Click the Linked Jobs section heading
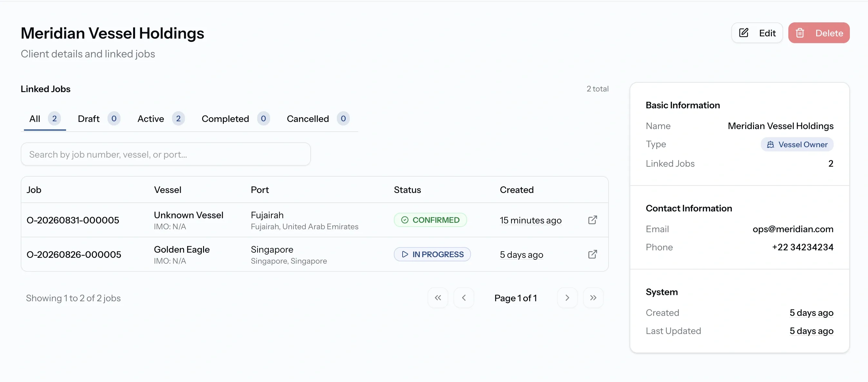 coord(45,89)
